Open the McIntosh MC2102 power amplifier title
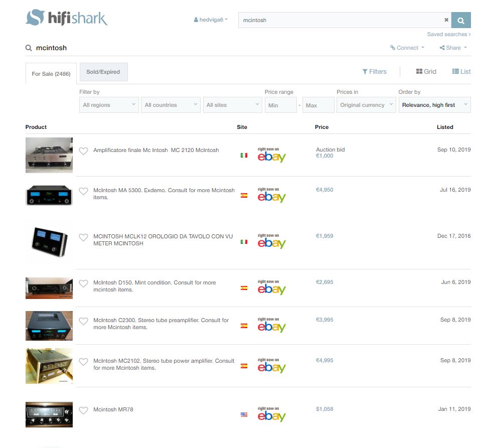This screenshot has height=448, width=480. click(164, 364)
